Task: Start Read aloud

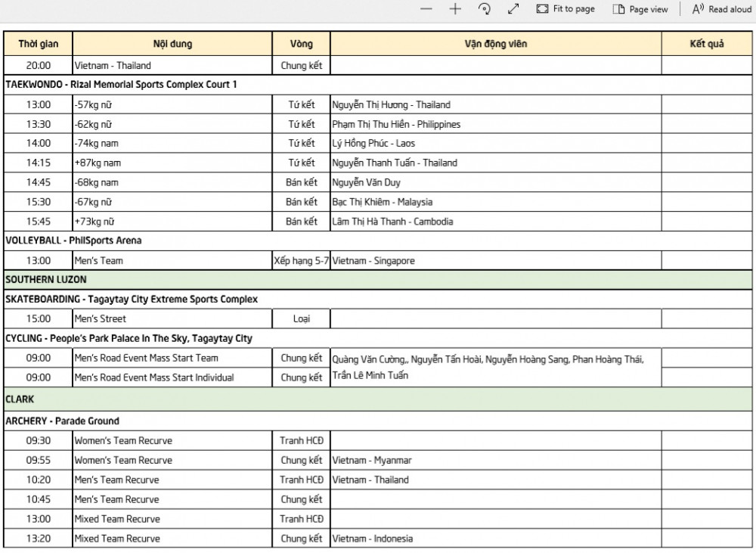Action: pyautogui.click(x=722, y=9)
